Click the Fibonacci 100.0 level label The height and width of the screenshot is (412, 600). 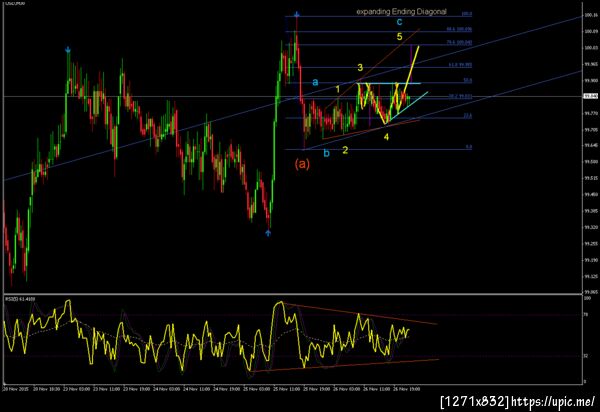click(x=466, y=14)
